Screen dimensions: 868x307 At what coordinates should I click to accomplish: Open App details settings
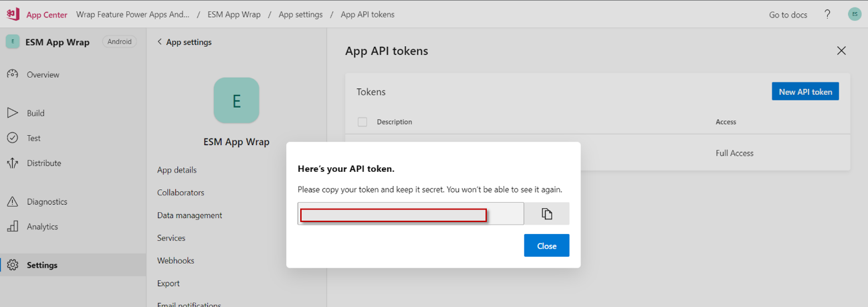177,170
